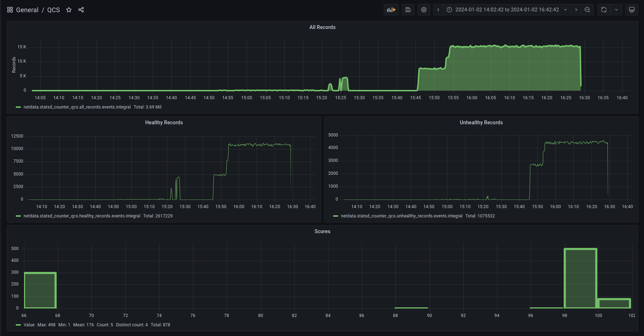Refresh the dashboard with the refresh icon
This screenshot has width=644, height=336.
[x=604, y=10]
